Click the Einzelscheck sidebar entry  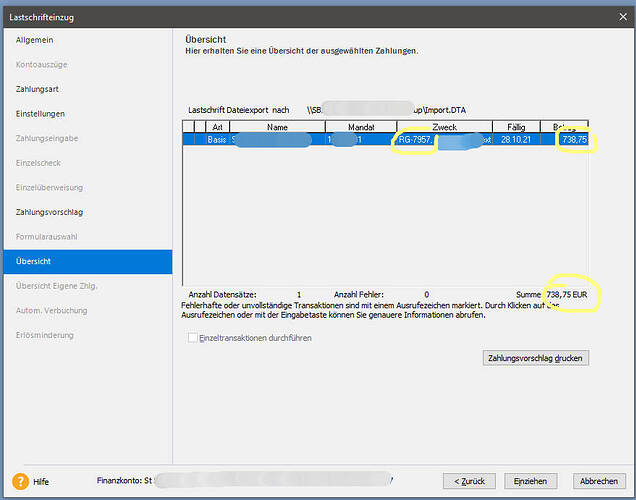point(38,163)
